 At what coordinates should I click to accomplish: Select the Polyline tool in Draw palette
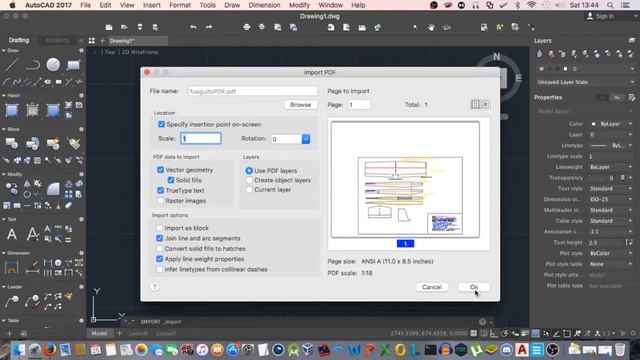pyautogui.click(x=33, y=64)
